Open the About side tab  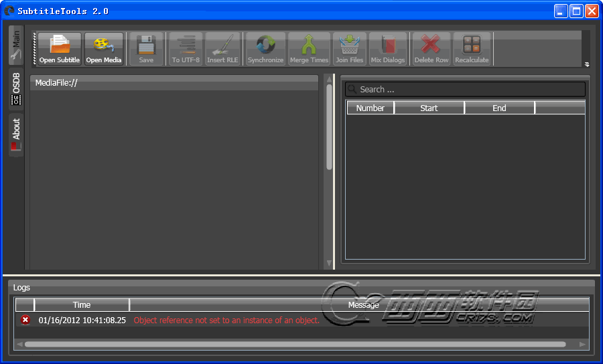[16, 134]
